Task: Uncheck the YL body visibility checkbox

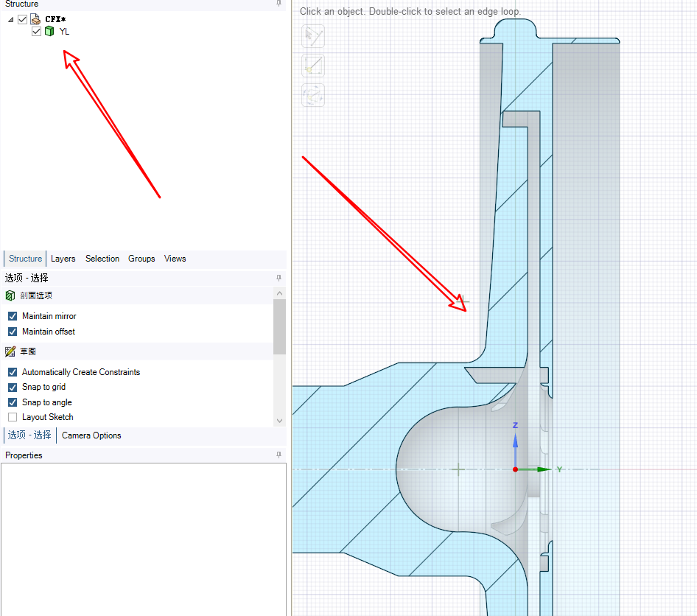Action: pos(37,31)
